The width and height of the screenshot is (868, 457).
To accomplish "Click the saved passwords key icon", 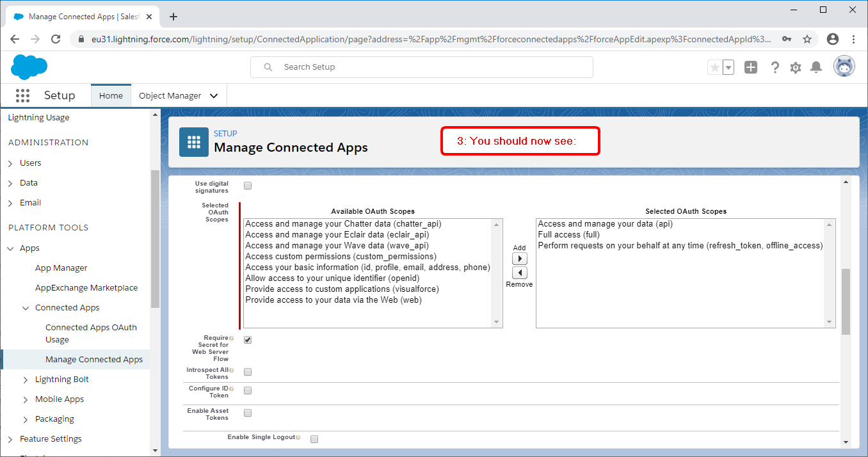I will click(x=787, y=39).
